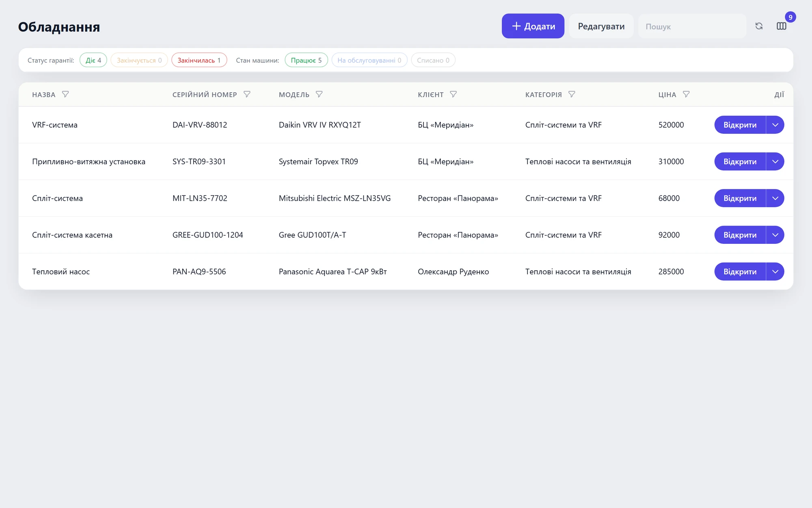Click Відкрити for Тепловий насос row
Image resolution: width=812 pixels, height=508 pixels.
click(740, 271)
